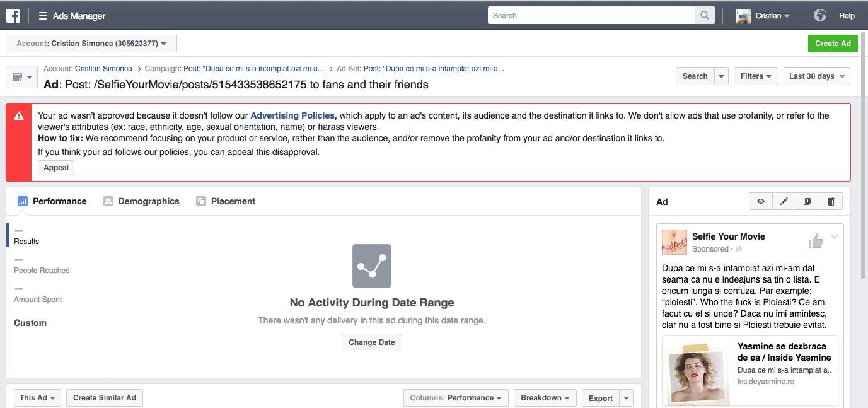Open the Advertising Policies link

(292, 115)
